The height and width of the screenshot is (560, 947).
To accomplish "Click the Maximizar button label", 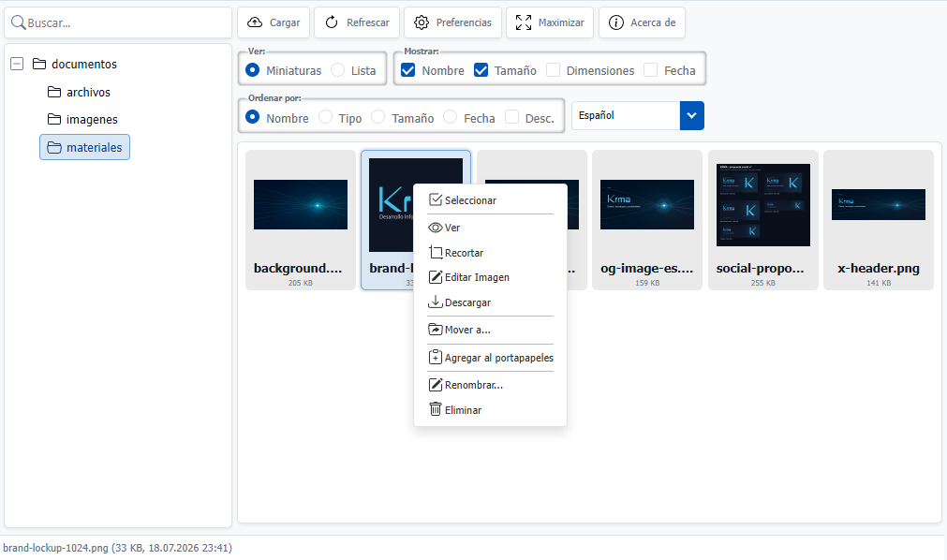I will pos(561,22).
